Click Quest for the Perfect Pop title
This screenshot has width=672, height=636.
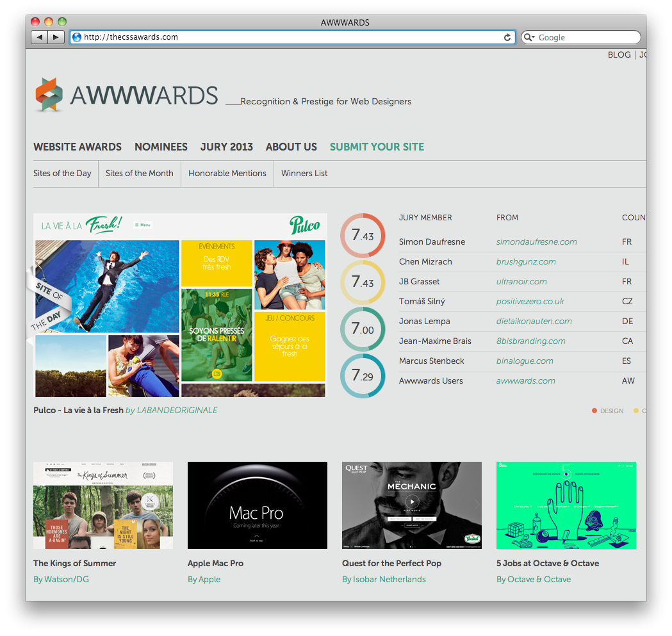tap(391, 563)
